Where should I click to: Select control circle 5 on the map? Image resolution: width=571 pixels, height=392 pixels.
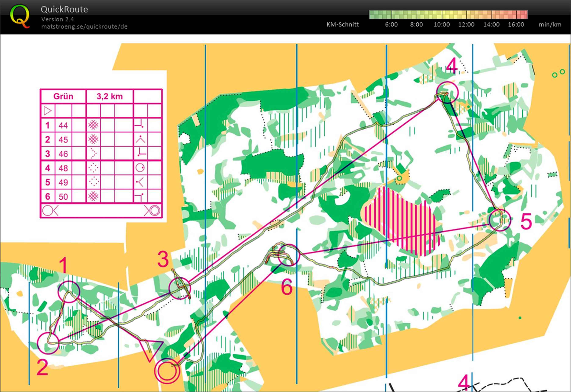coord(500,220)
